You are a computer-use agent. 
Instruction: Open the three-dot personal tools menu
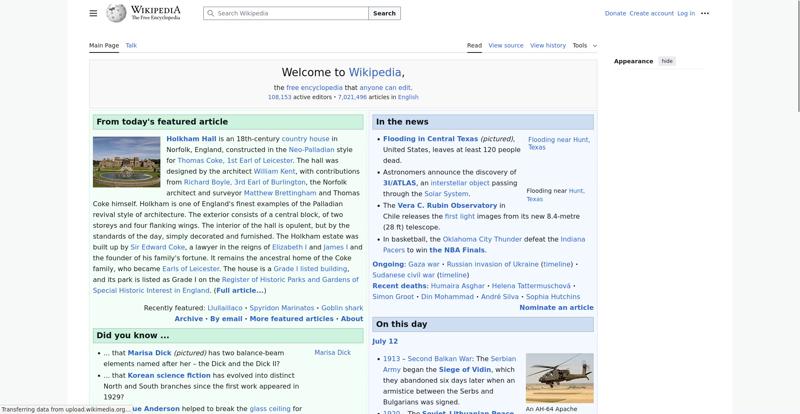click(705, 13)
